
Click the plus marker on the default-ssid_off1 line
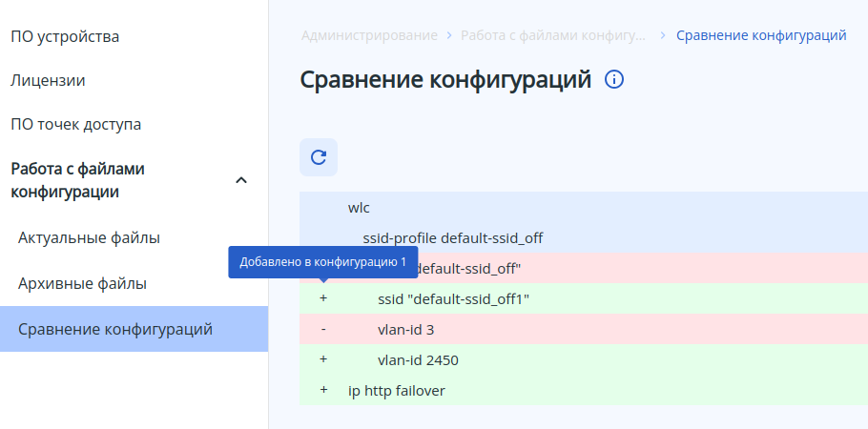(x=323, y=298)
